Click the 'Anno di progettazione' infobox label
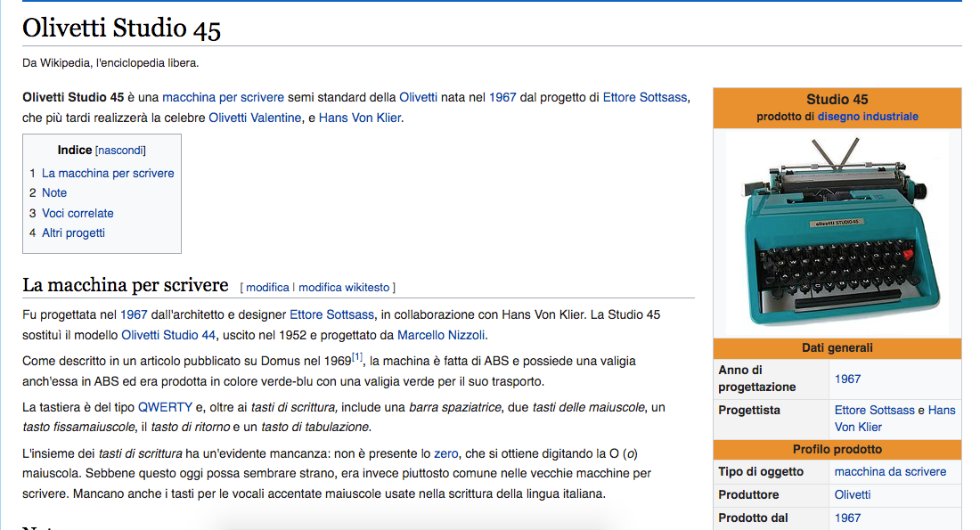980x530 pixels. point(757,379)
